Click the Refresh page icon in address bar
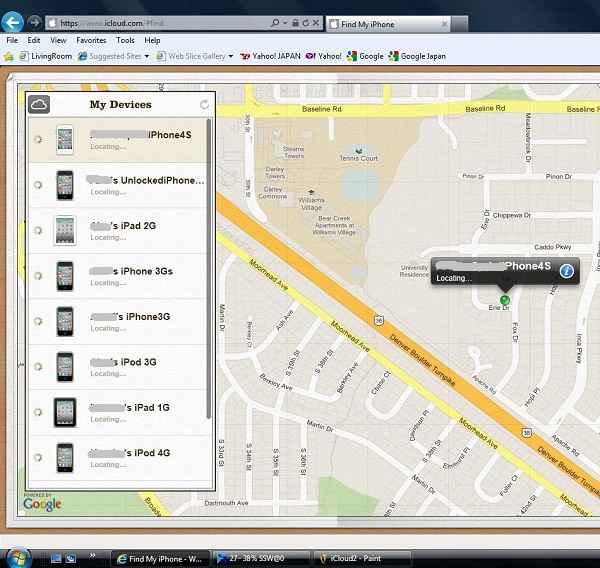Image resolution: width=600 pixels, height=568 pixels. click(x=305, y=23)
